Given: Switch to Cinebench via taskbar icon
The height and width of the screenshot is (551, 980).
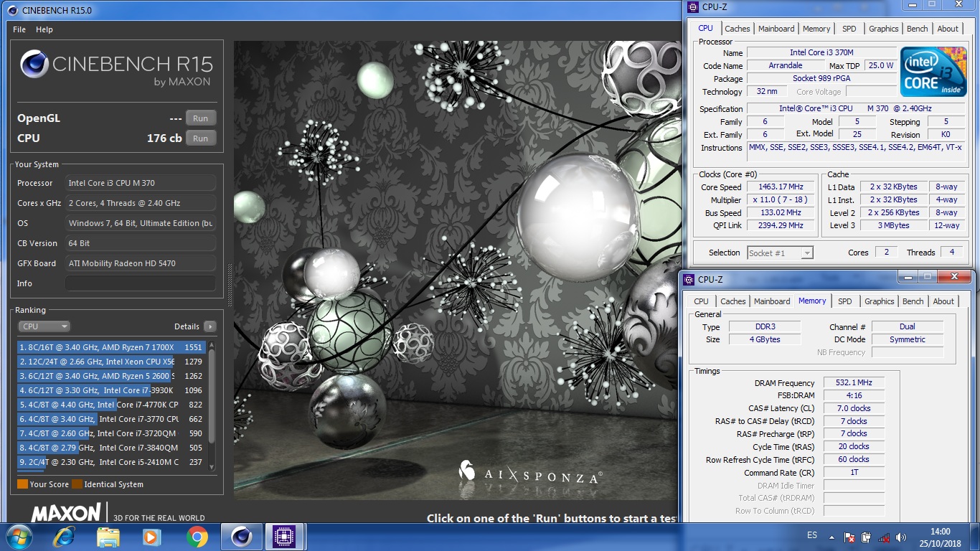Looking at the screenshot, I should [x=242, y=537].
